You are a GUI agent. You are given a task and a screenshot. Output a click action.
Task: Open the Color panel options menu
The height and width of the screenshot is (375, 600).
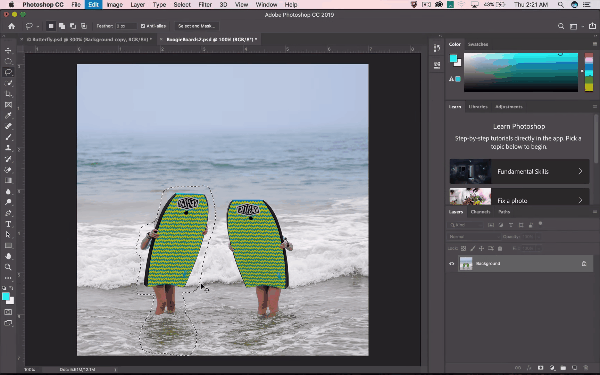click(x=594, y=44)
